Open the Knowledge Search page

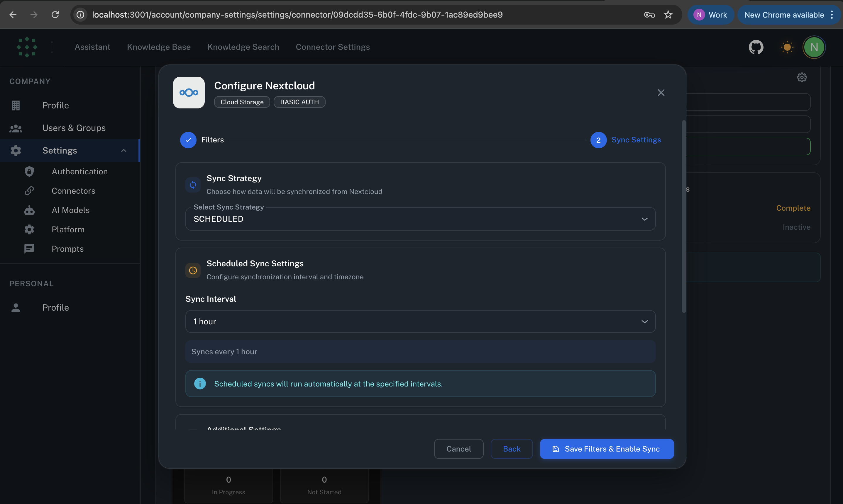[243, 47]
